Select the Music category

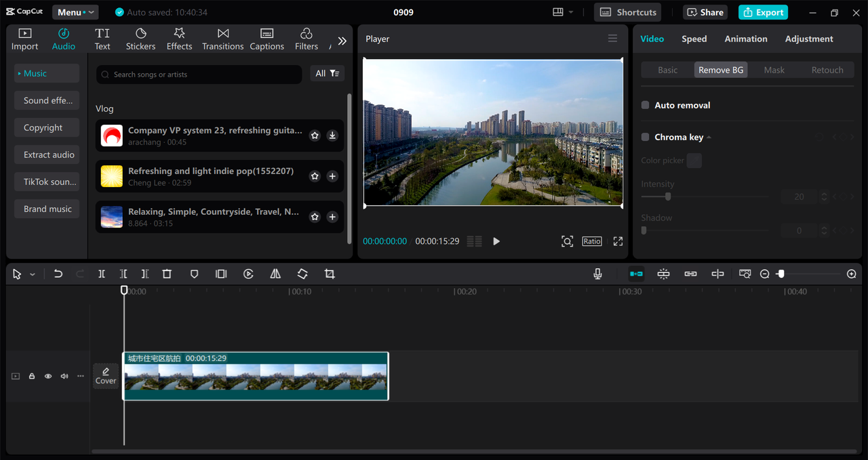(x=47, y=73)
